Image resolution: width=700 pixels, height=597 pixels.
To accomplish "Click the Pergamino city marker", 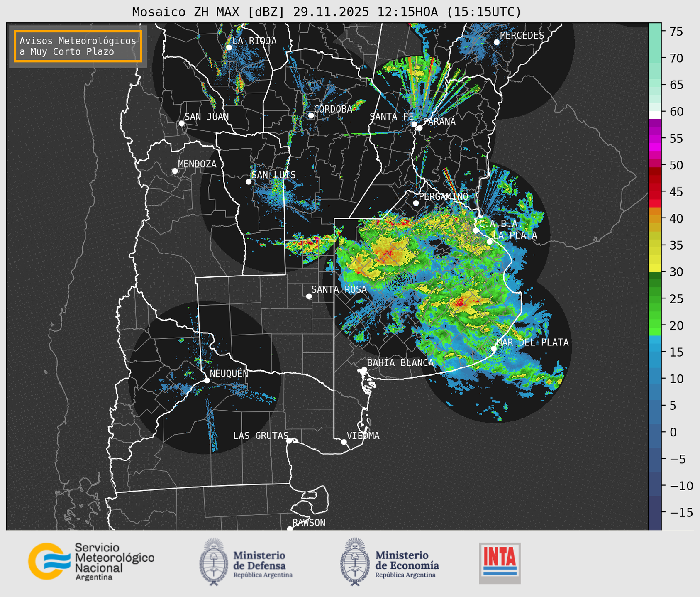I will (416, 203).
